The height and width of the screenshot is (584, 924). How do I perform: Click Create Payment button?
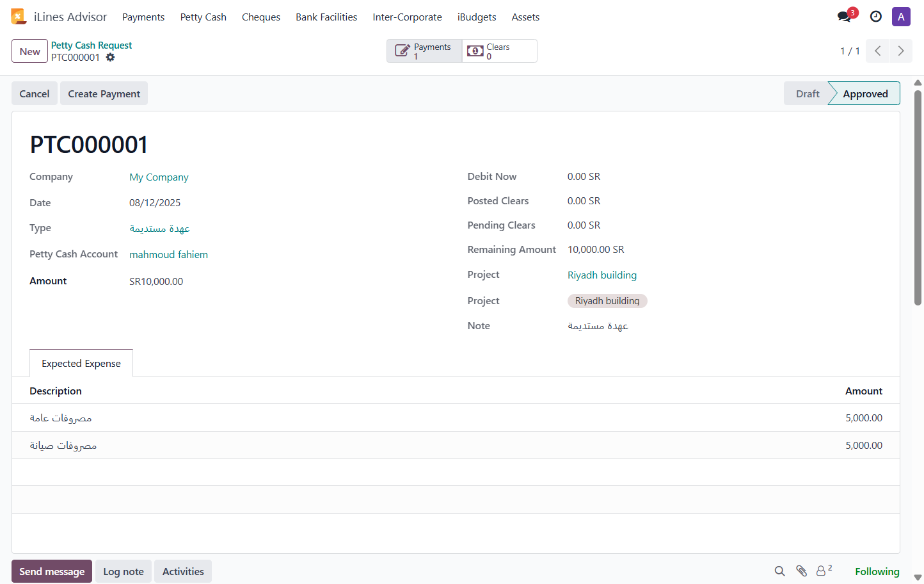(x=104, y=93)
